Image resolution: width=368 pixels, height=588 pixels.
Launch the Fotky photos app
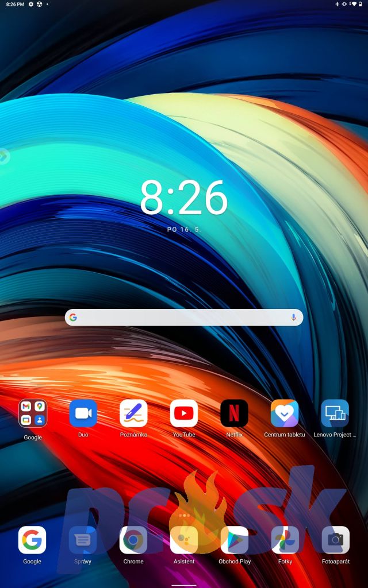pyautogui.click(x=285, y=540)
